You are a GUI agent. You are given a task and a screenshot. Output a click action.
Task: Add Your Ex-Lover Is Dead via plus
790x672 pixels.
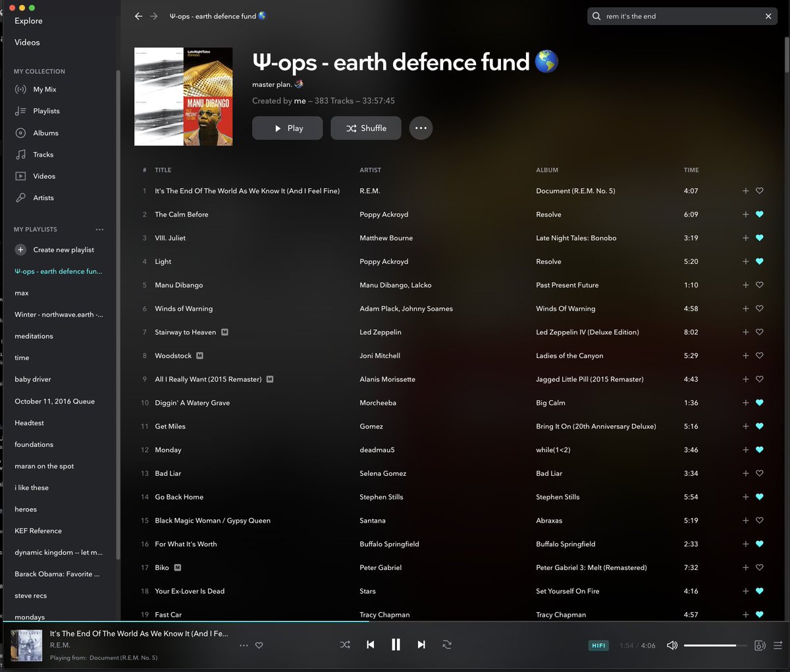(x=745, y=591)
